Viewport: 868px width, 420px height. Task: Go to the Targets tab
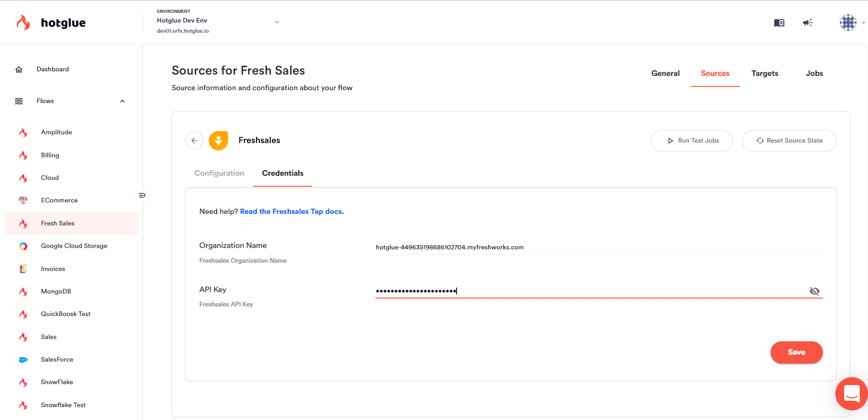click(765, 74)
